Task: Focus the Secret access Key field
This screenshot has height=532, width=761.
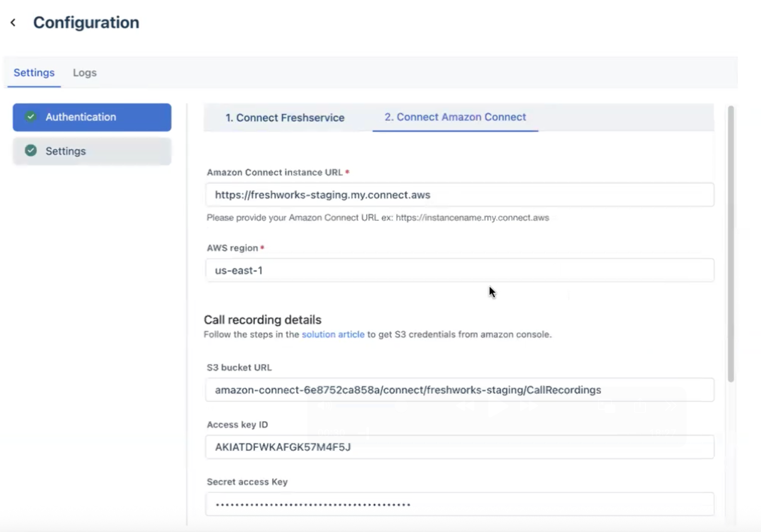Action: point(459,504)
